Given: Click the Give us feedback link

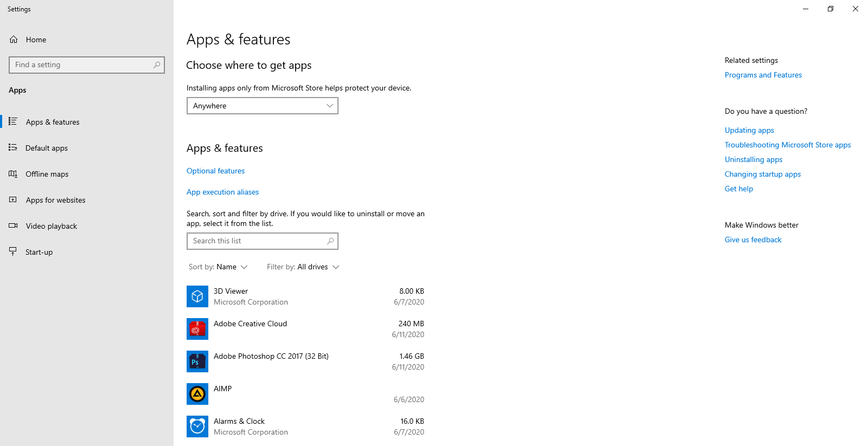Looking at the screenshot, I should [x=753, y=240].
